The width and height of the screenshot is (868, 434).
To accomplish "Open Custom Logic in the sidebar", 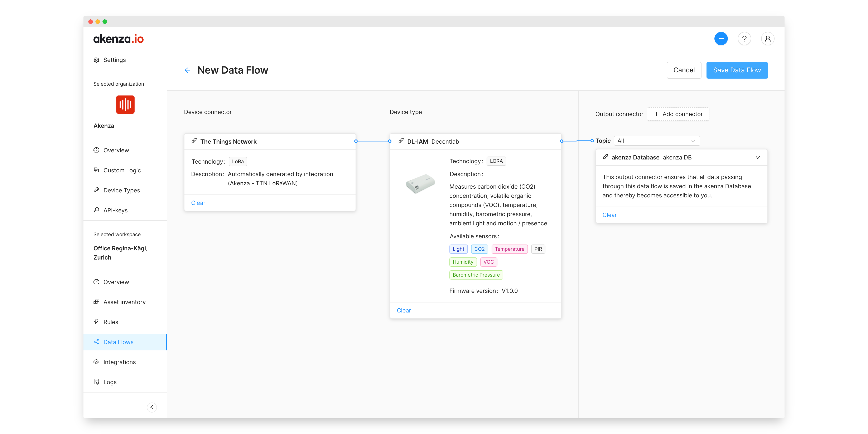I will click(125, 170).
